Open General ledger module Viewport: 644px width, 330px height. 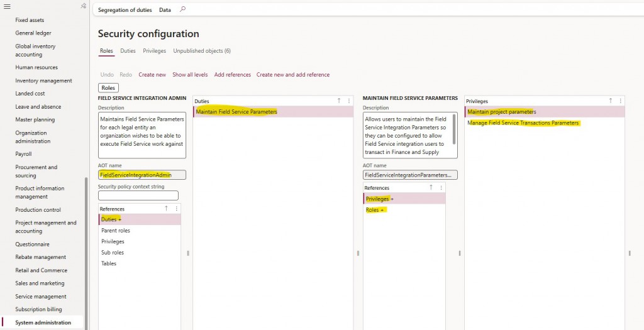tap(33, 33)
